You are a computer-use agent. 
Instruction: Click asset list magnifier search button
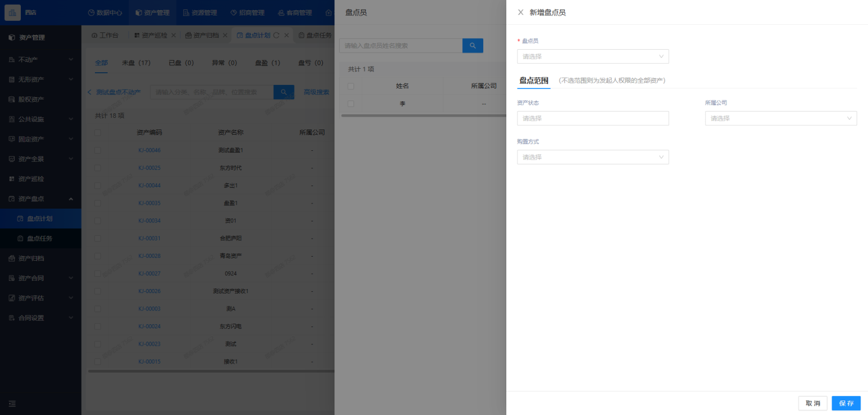(284, 92)
